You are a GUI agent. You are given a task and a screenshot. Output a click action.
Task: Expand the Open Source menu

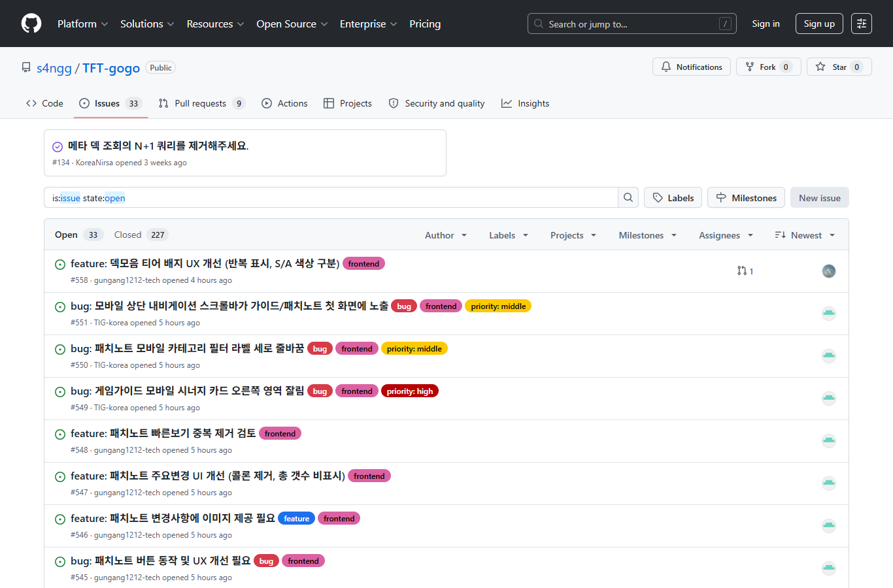[292, 24]
